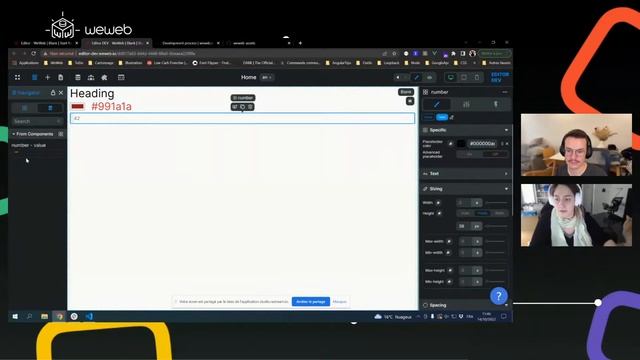Stop screen sharing via blue banner button

pos(311,302)
